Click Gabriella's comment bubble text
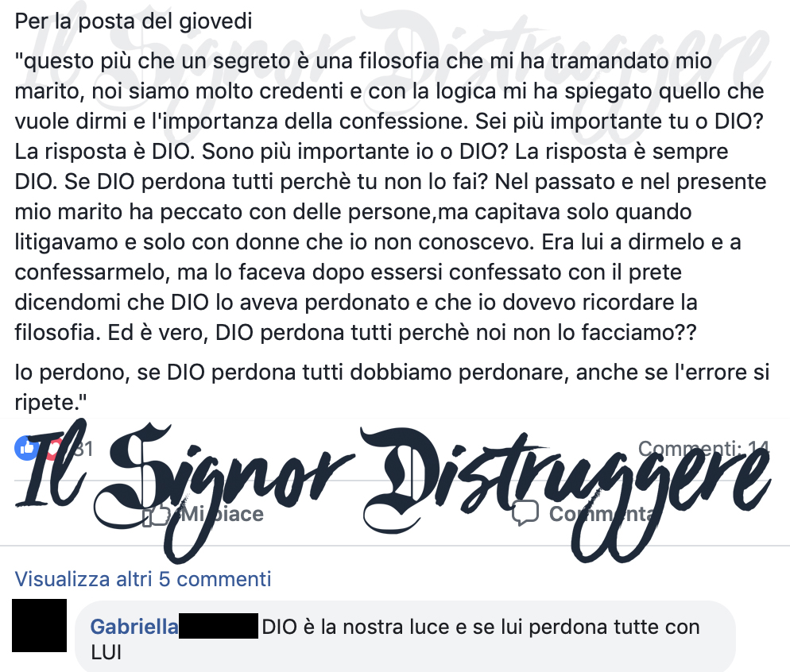 (396, 639)
